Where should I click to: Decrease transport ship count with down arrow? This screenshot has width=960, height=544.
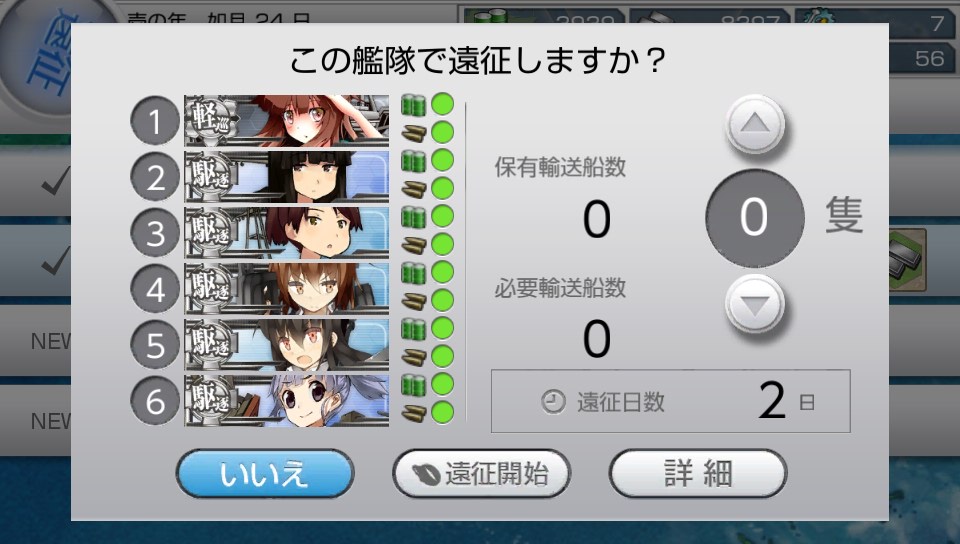pyautogui.click(x=755, y=304)
